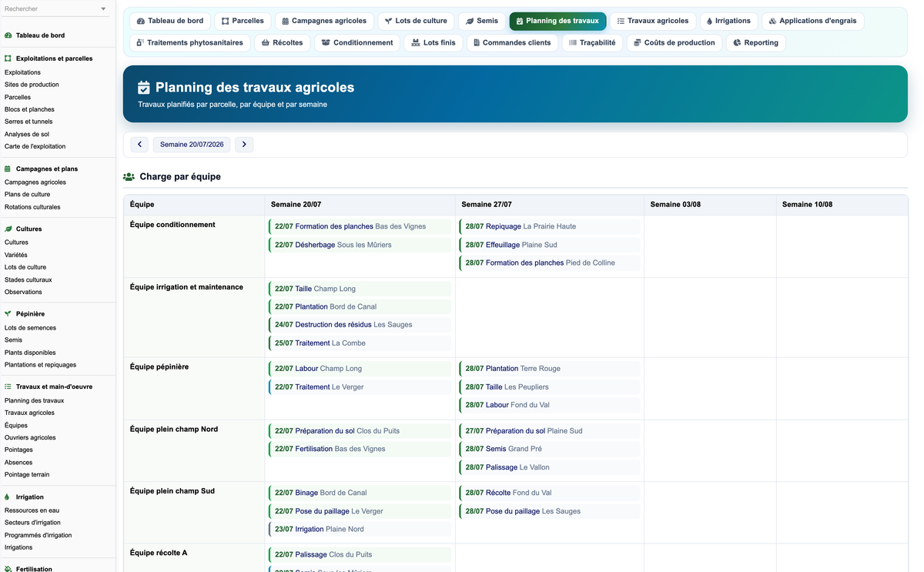Open task 22/07 Palissage Clos du Puits
The width and height of the screenshot is (924, 572).
(360, 554)
